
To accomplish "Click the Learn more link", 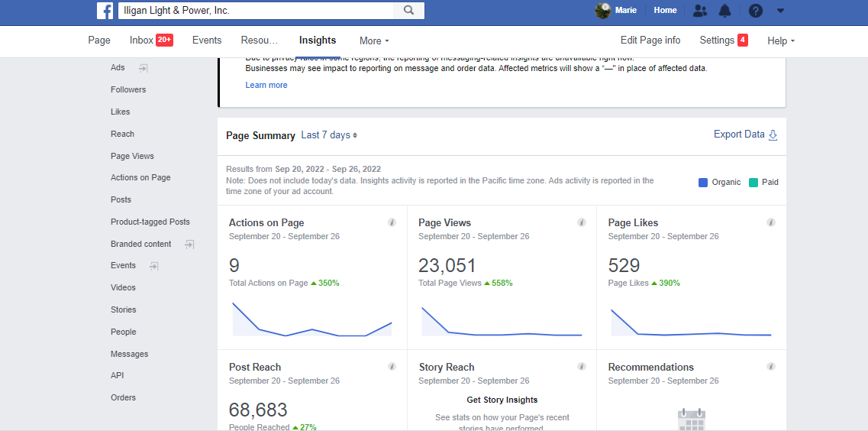I will point(266,86).
